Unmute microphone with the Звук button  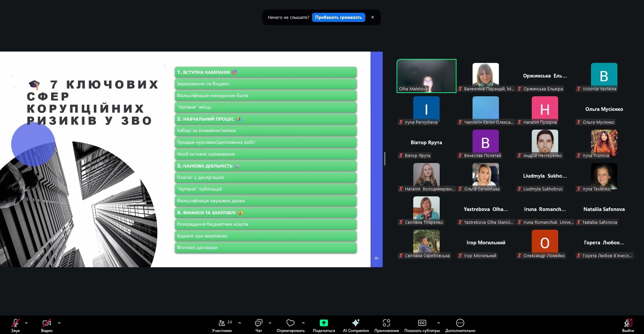tap(15, 325)
